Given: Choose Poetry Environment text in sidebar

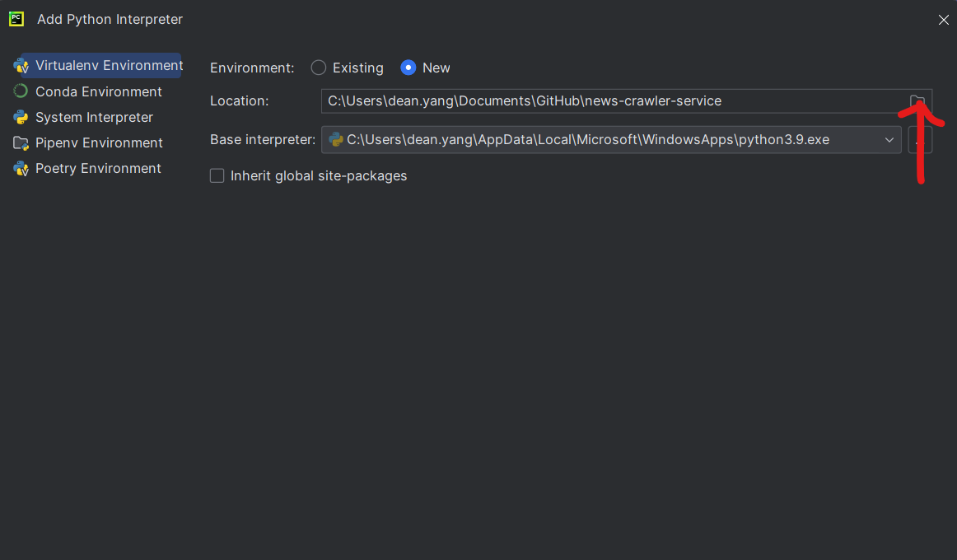Looking at the screenshot, I should click(98, 169).
